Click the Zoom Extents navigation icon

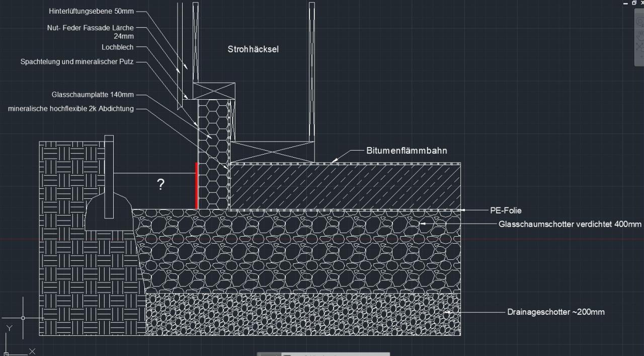pyautogui.click(x=640, y=47)
